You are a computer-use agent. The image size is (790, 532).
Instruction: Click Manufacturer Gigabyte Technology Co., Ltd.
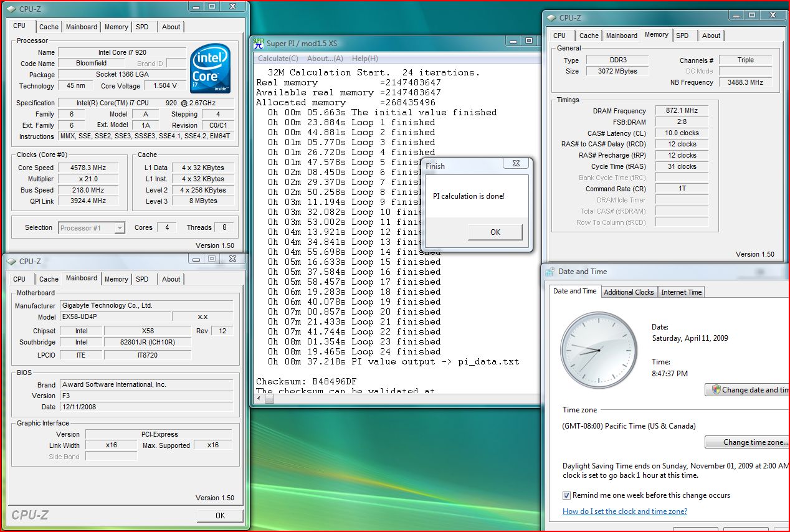click(x=146, y=305)
